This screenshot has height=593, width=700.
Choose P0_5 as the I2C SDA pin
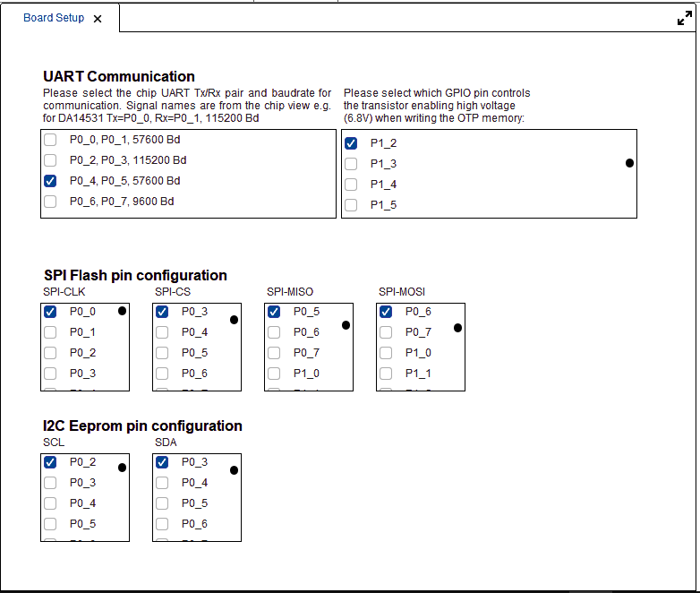coord(162,503)
